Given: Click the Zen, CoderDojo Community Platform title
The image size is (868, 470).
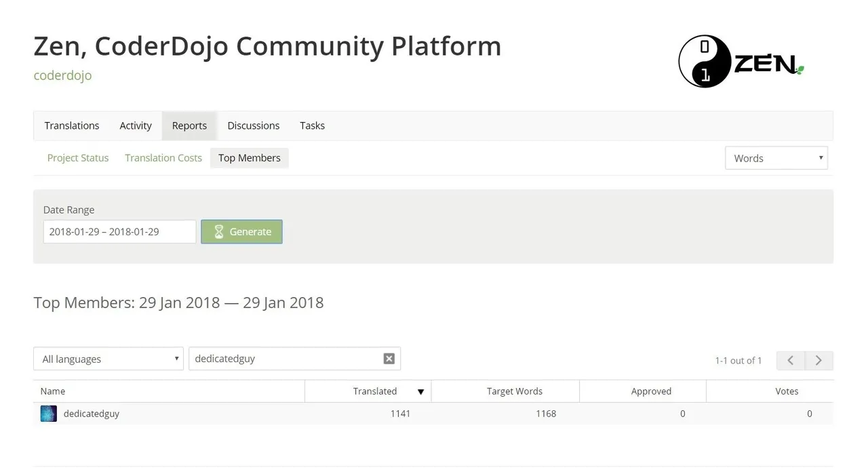Looking at the screenshot, I should 267,46.
